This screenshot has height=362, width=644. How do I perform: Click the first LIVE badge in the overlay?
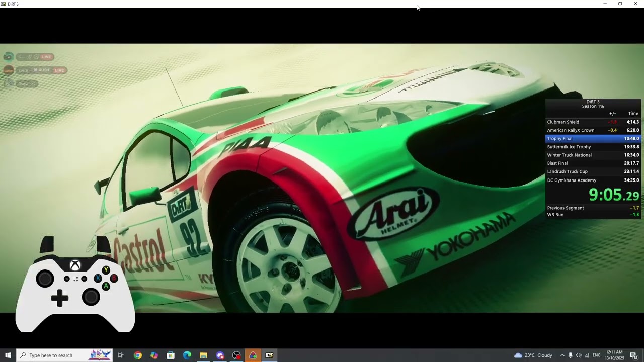46,57
